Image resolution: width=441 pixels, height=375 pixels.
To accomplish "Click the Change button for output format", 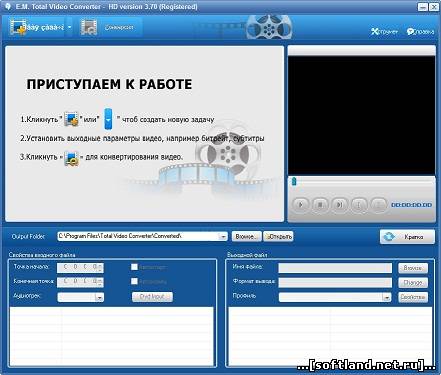I will [413, 283].
